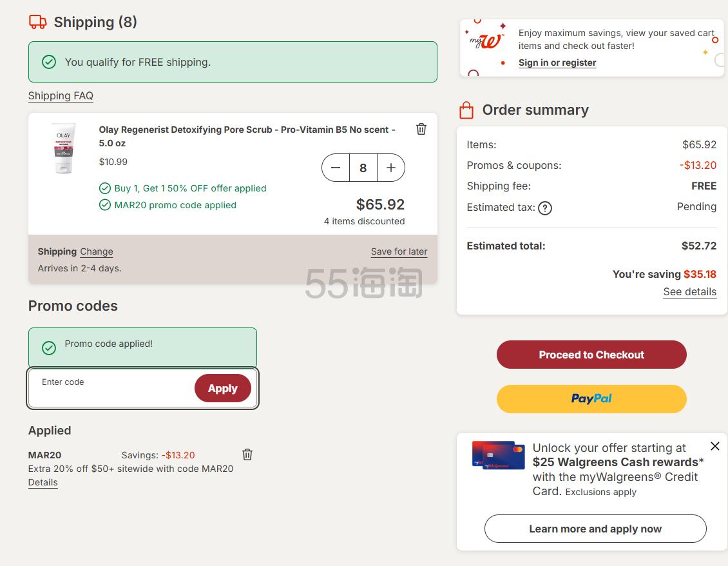Click the estimated tax help icon
The height and width of the screenshot is (566, 728).
tap(545, 208)
